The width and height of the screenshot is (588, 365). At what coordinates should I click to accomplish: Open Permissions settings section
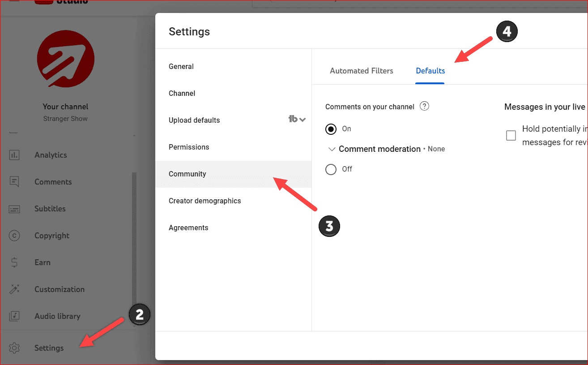click(233, 147)
